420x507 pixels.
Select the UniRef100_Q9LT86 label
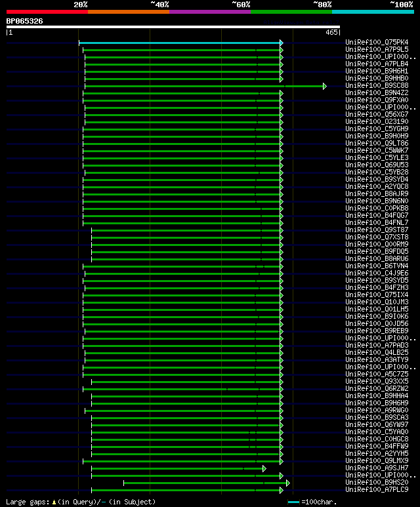(377, 143)
